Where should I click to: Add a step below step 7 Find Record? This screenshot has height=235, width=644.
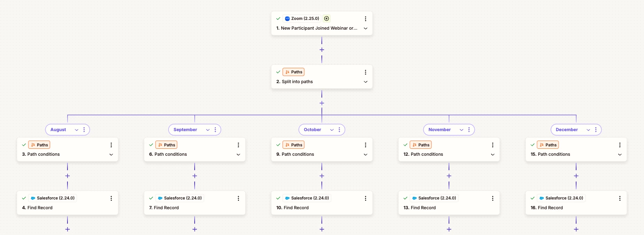(x=195, y=229)
